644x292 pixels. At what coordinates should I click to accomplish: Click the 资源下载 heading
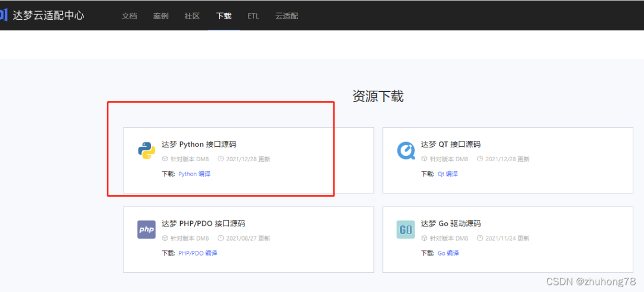378,96
